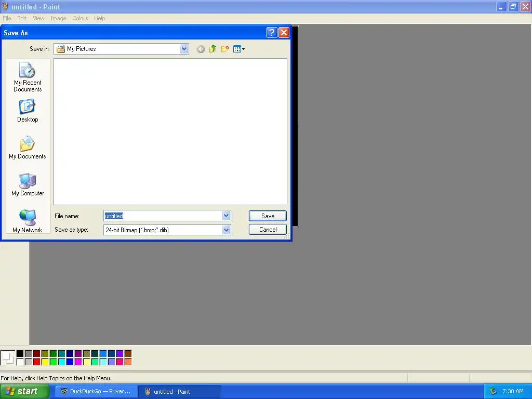Expand the File name history dropdown arrow
532x399 pixels.
coord(227,216)
